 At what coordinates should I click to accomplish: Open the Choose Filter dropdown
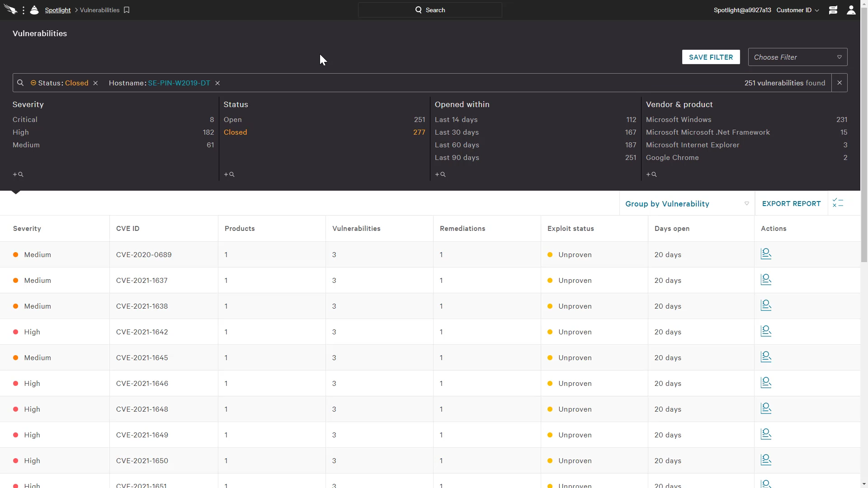coord(798,56)
